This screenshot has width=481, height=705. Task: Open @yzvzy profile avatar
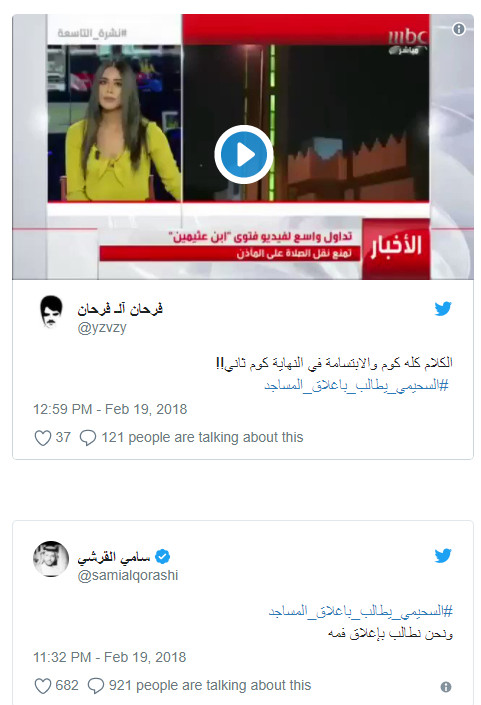point(51,312)
